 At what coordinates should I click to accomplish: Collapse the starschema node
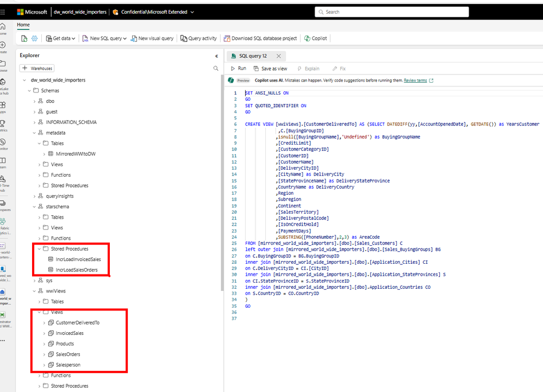pos(34,207)
